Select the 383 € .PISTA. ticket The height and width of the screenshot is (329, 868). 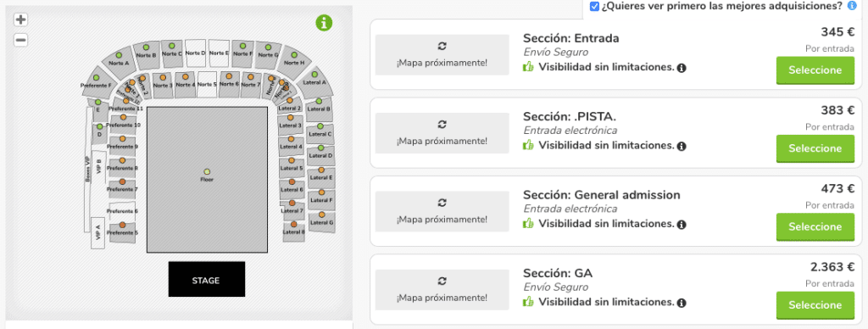(x=815, y=148)
